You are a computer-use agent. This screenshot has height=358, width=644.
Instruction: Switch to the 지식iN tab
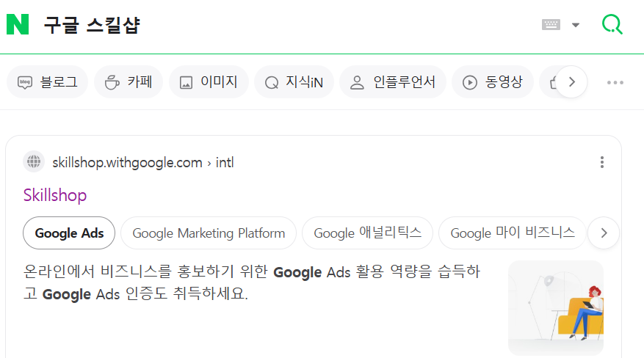click(294, 82)
